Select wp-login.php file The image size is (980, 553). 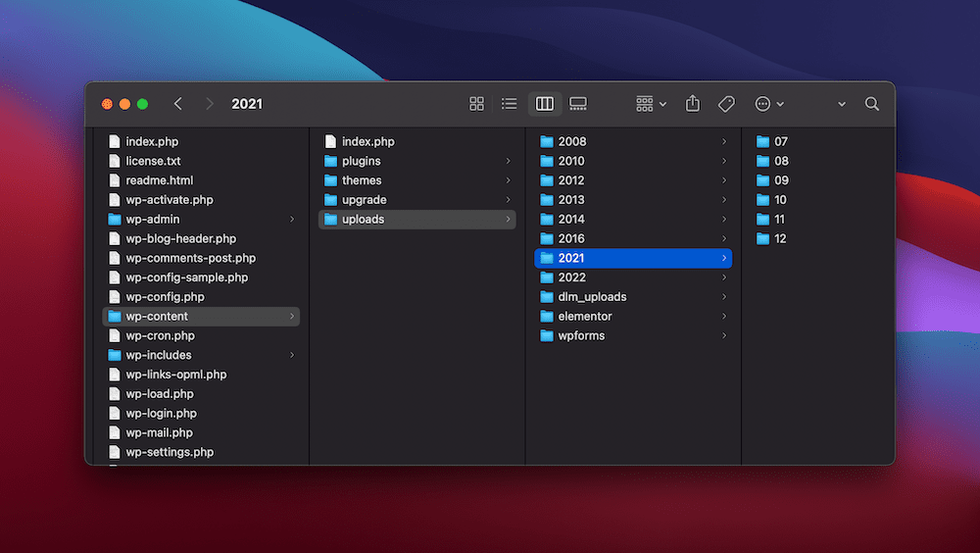(201, 413)
